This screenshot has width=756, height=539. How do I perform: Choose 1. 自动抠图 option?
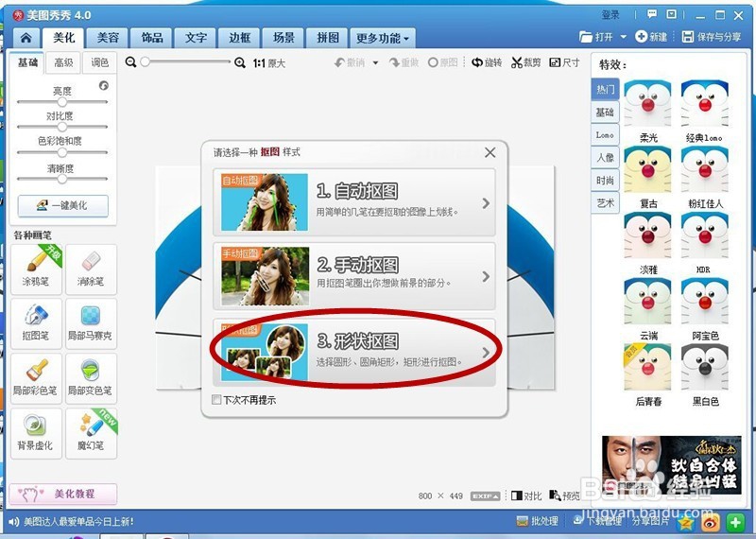click(354, 201)
